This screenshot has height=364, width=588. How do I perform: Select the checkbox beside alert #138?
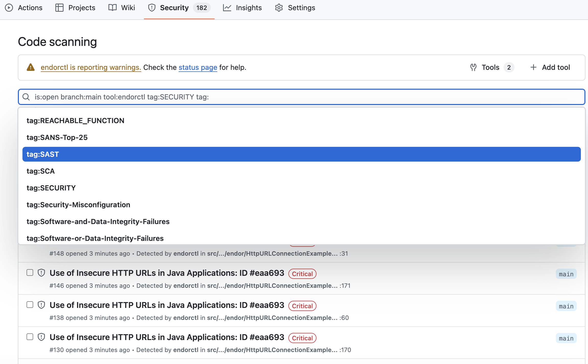pyautogui.click(x=30, y=305)
